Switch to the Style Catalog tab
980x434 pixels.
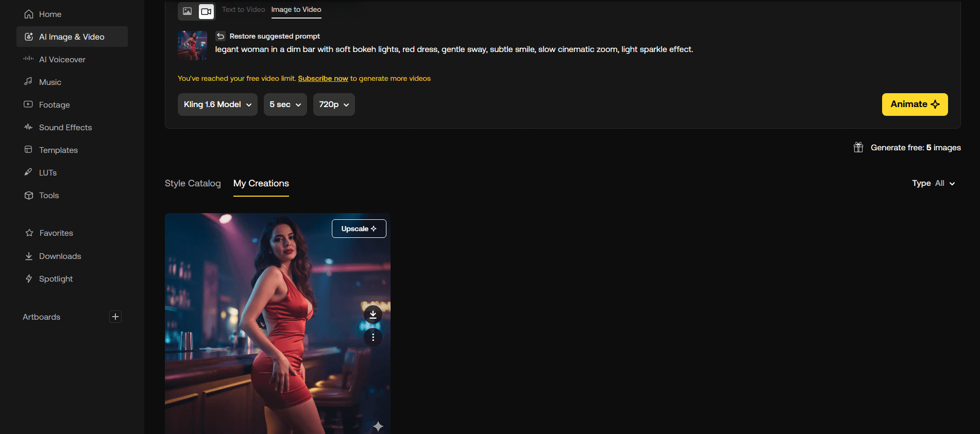[x=193, y=183]
